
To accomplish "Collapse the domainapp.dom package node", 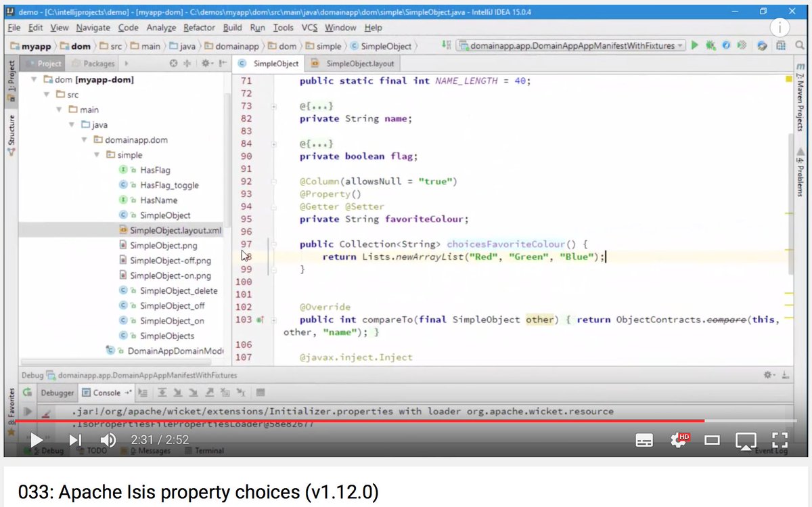I will coord(85,140).
